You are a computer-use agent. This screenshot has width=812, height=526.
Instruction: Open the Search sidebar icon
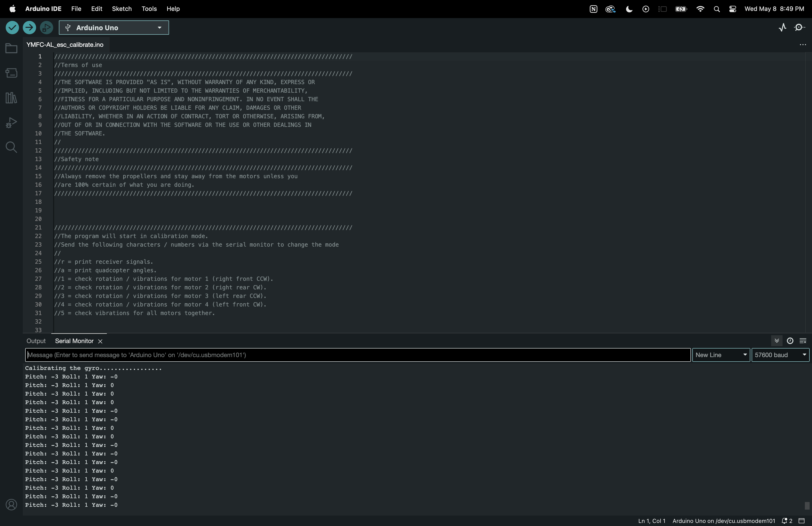click(x=11, y=148)
